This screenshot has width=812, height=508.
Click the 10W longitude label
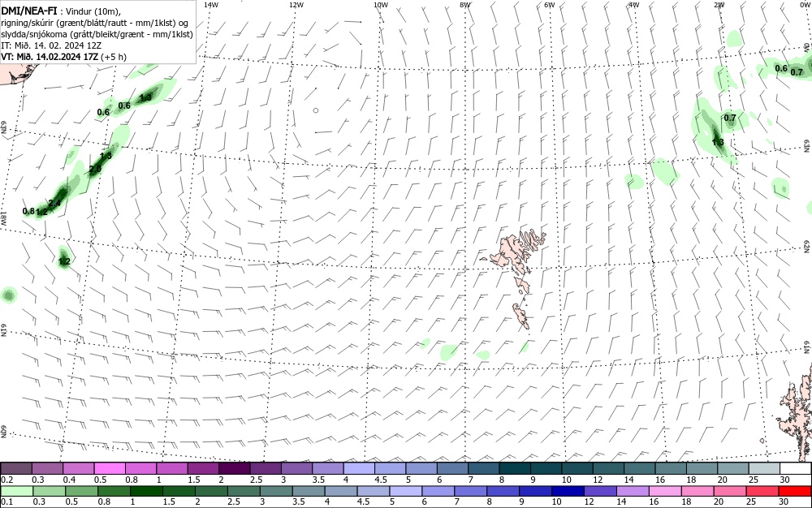pos(381,5)
